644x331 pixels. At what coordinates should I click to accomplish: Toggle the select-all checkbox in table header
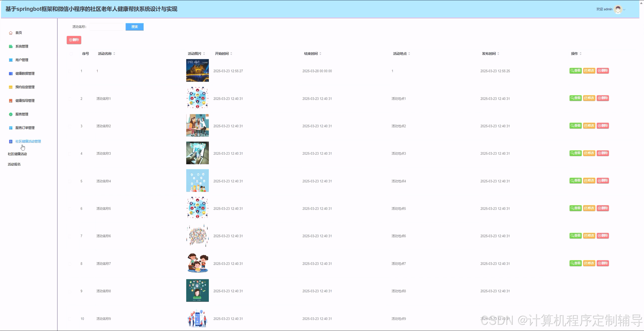coord(71,54)
